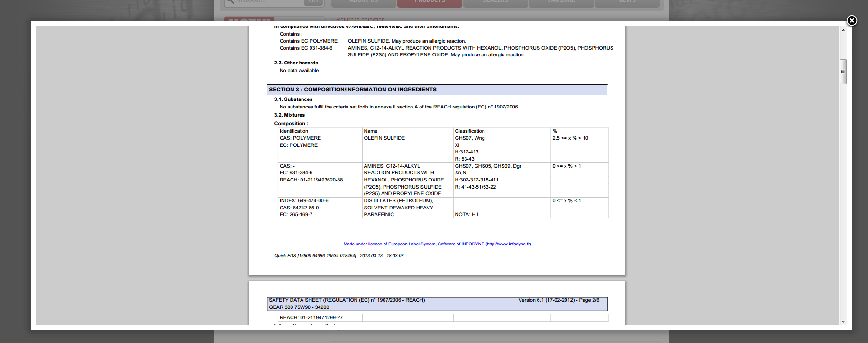Click the scrollbar up arrow
Screen dimensions: 868x343
click(843, 30)
